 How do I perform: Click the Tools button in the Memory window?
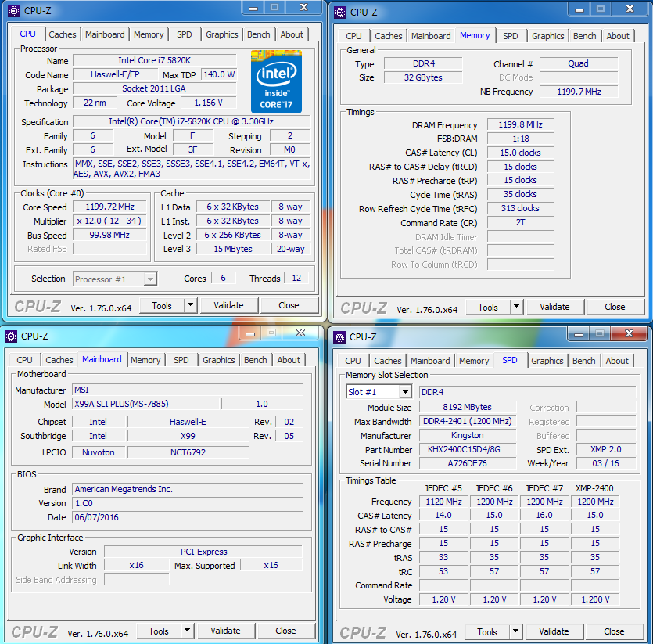(488, 308)
